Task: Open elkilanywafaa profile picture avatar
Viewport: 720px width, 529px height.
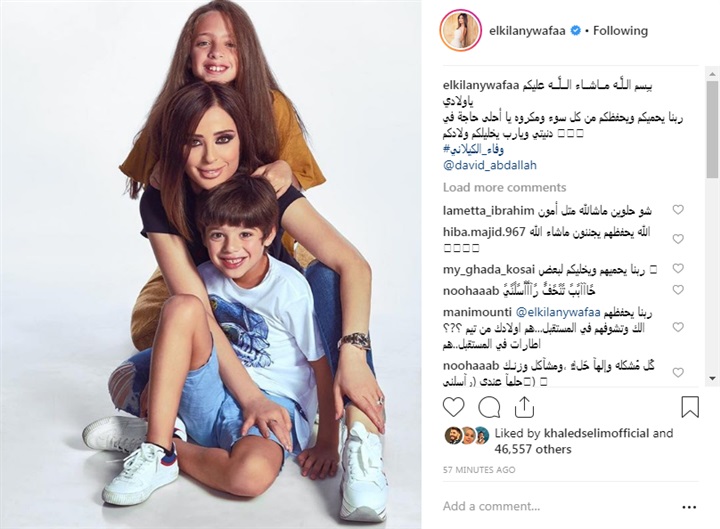Action: pyautogui.click(x=461, y=30)
